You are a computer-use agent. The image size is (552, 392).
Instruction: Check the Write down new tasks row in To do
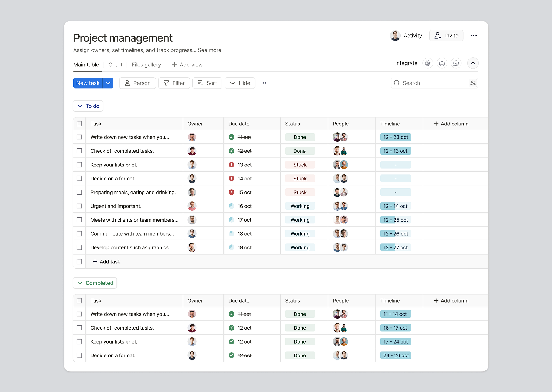point(79,137)
